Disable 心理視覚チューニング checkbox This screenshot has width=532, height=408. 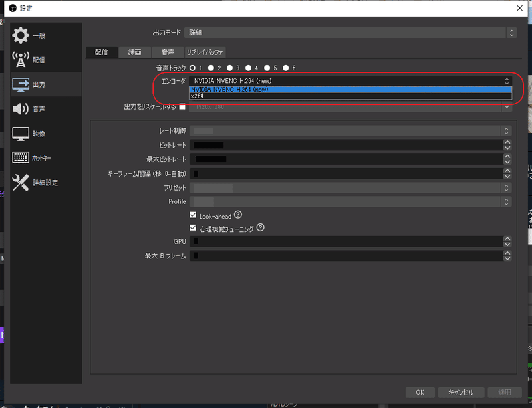193,227
